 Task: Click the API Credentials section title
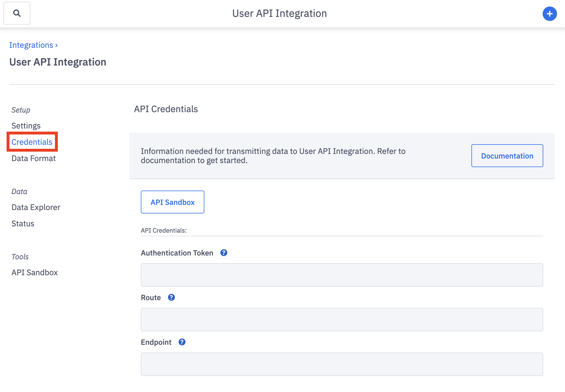point(166,109)
